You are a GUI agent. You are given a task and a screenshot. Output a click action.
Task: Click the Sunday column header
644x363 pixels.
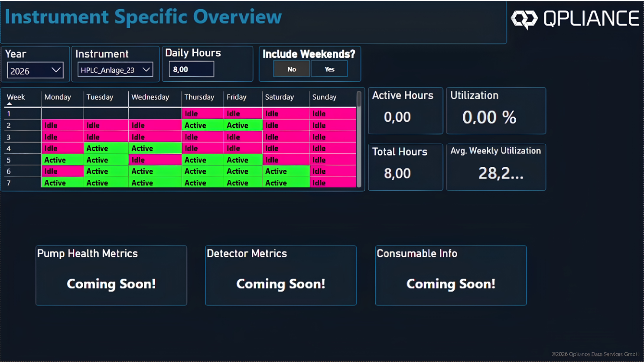pos(325,97)
